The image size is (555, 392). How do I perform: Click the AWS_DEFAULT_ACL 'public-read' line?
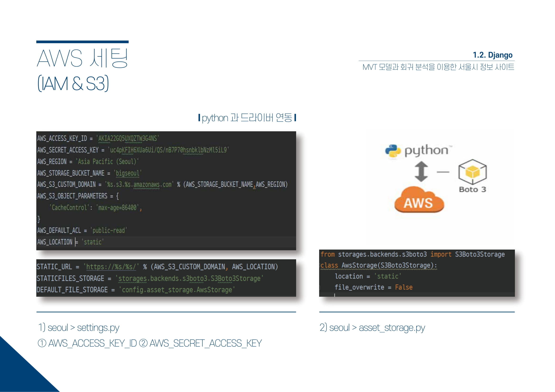82,231
